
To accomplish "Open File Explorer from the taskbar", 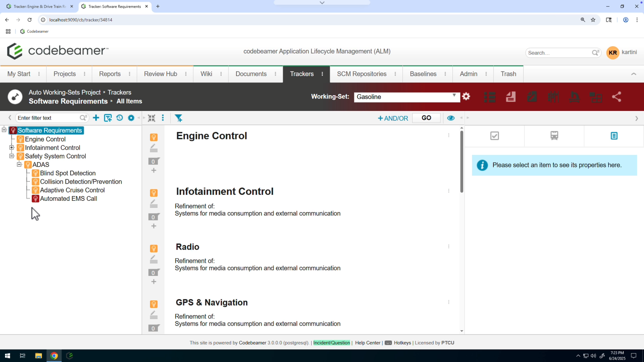I will point(38,356).
